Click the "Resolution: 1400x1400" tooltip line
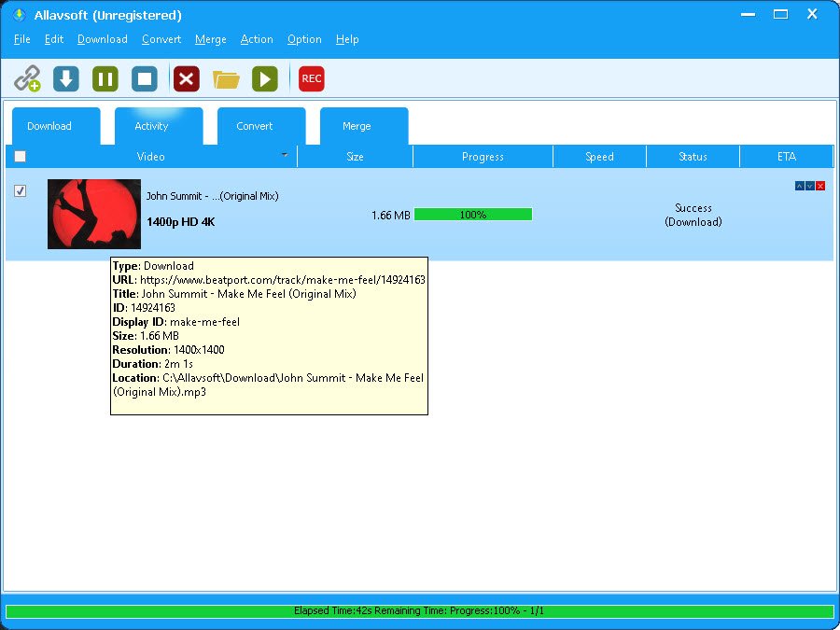The height and width of the screenshot is (630, 840). tap(168, 350)
